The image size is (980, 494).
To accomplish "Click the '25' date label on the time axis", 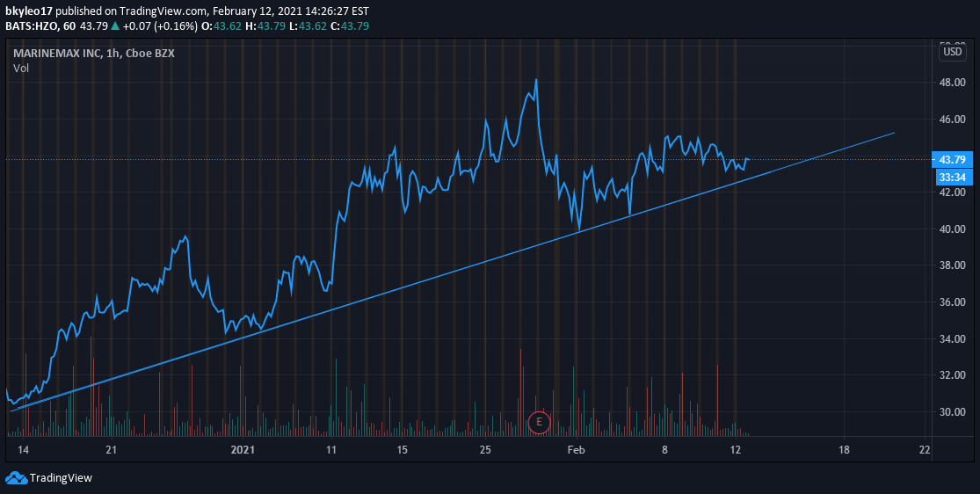I will tap(486, 449).
